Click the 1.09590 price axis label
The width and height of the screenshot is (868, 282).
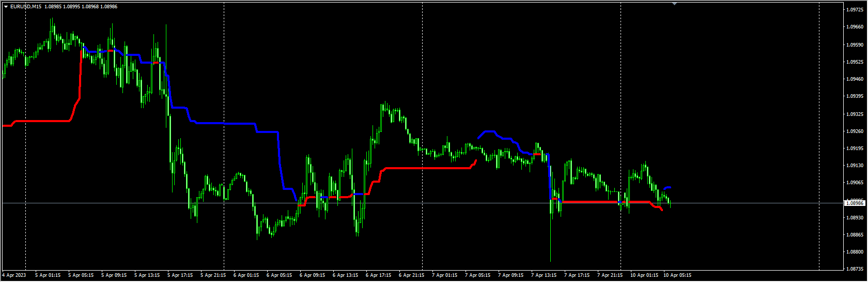pos(855,44)
